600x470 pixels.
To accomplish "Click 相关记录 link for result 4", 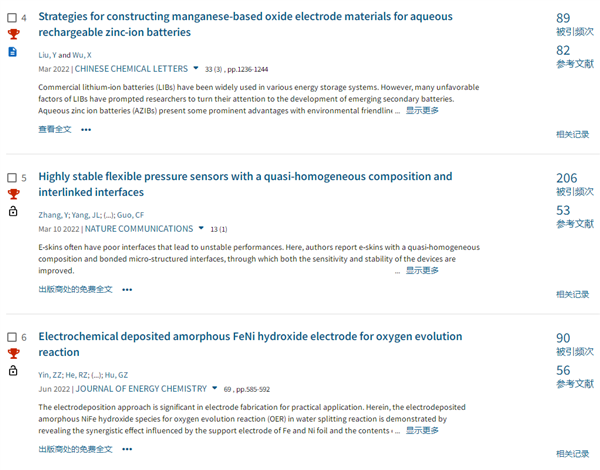I will pyautogui.click(x=572, y=134).
